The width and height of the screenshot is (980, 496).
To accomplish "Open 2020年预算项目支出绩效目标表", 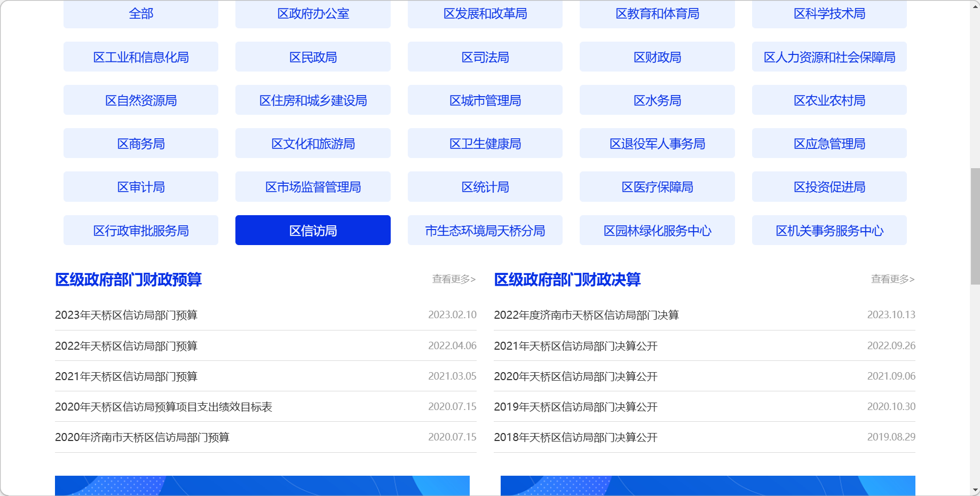I will point(163,407).
